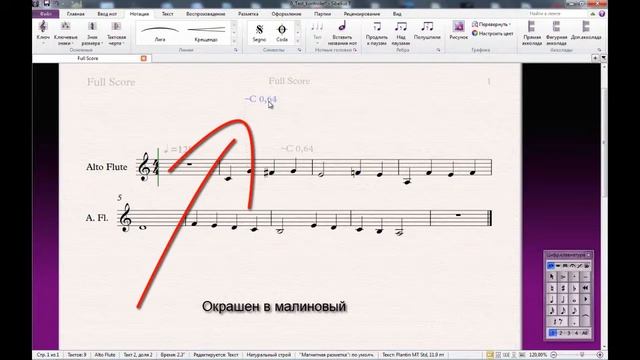
Task: Insert the Coda symbol
Action: 282,33
